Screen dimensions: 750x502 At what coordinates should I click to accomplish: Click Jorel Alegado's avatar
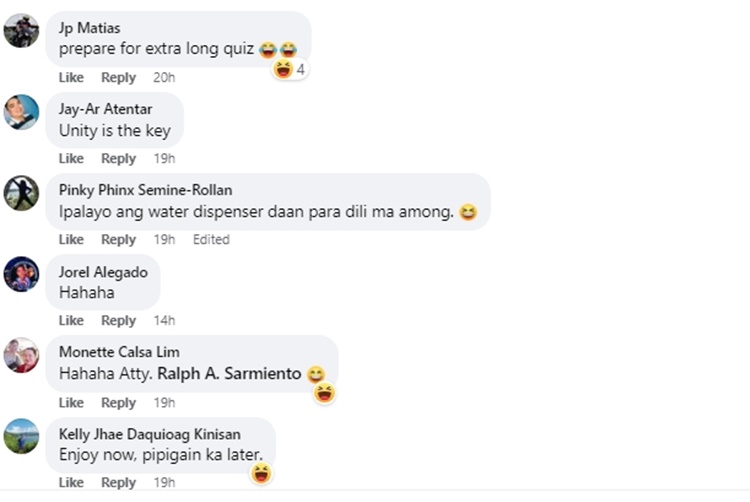point(21,273)
